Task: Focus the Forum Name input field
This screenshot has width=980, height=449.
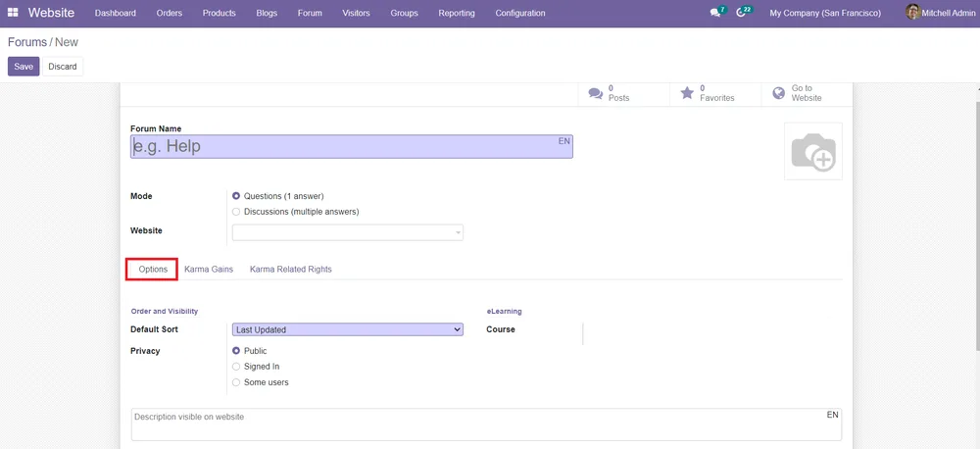Action: tap(351, 146)
